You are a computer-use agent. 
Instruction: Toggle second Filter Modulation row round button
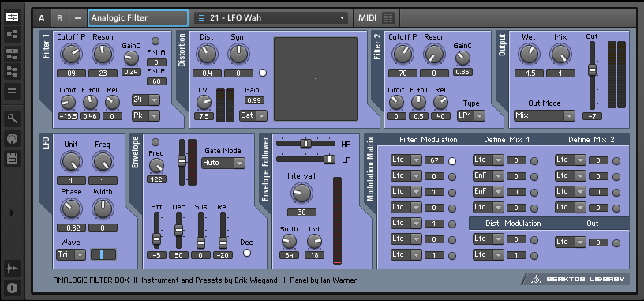(452, 177)
